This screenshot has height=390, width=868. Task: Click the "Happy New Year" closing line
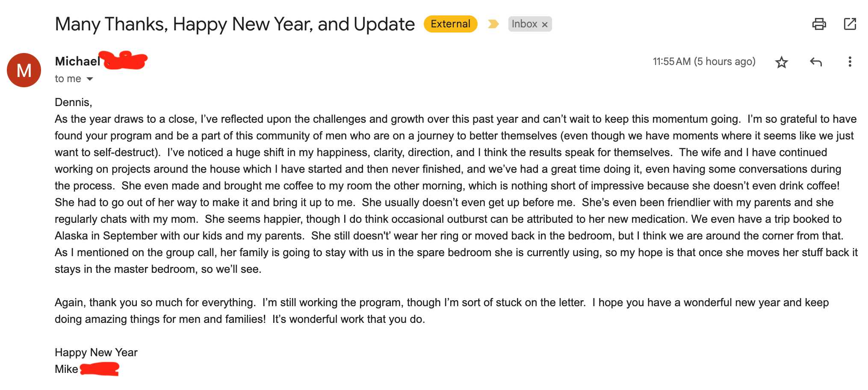coord(96,352)
